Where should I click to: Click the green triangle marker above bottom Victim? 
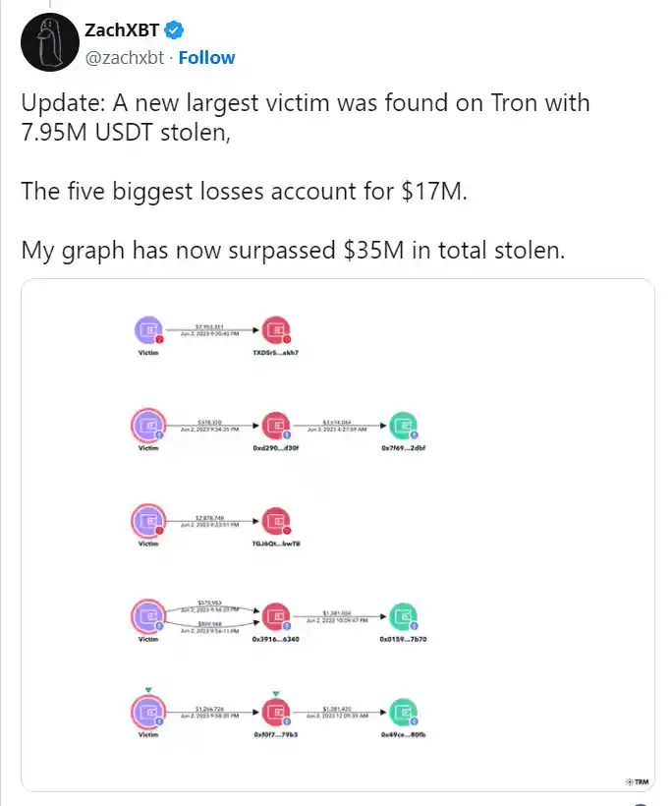point(147,690)
